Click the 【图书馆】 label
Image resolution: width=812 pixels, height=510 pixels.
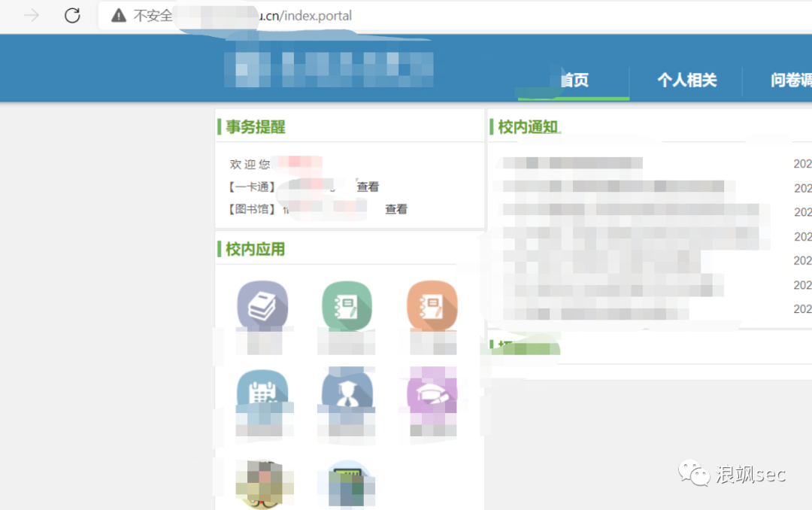pos(252,209)
